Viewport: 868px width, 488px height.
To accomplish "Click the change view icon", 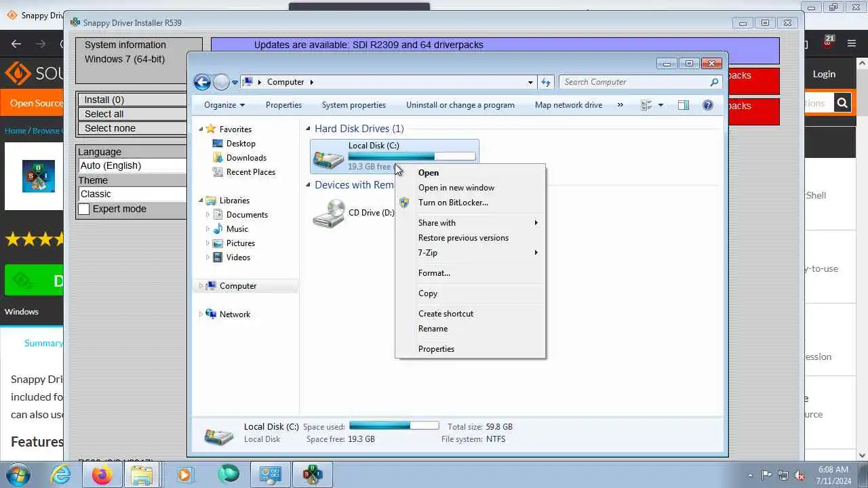I will [x=646, y=105].
